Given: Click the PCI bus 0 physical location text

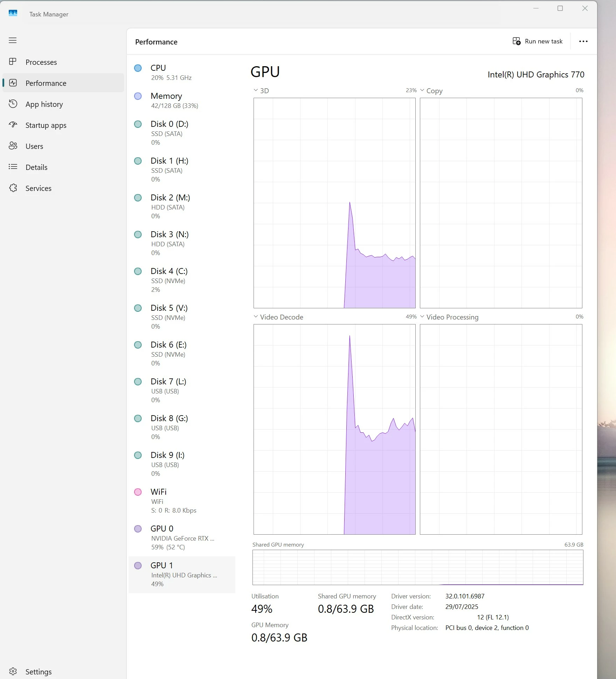Looking at the screenshot, I should pyautogui.click(x=487, y=627).
